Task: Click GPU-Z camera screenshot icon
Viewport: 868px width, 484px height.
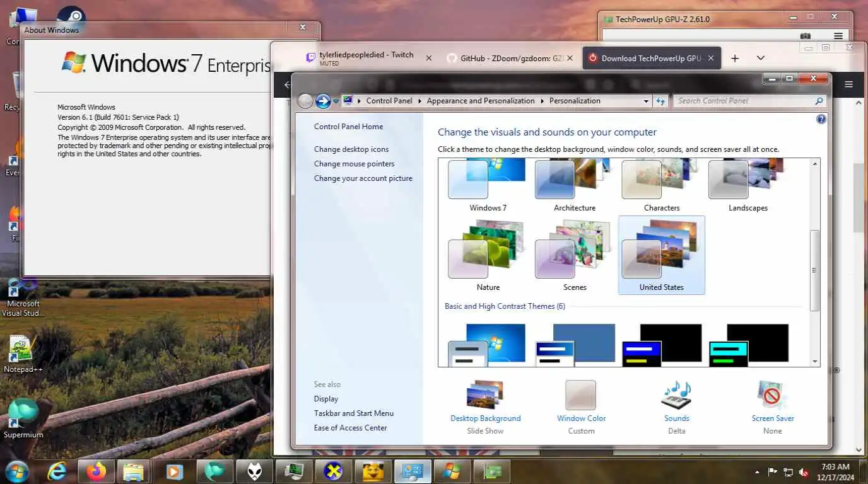Action: [x=805, y=37]
